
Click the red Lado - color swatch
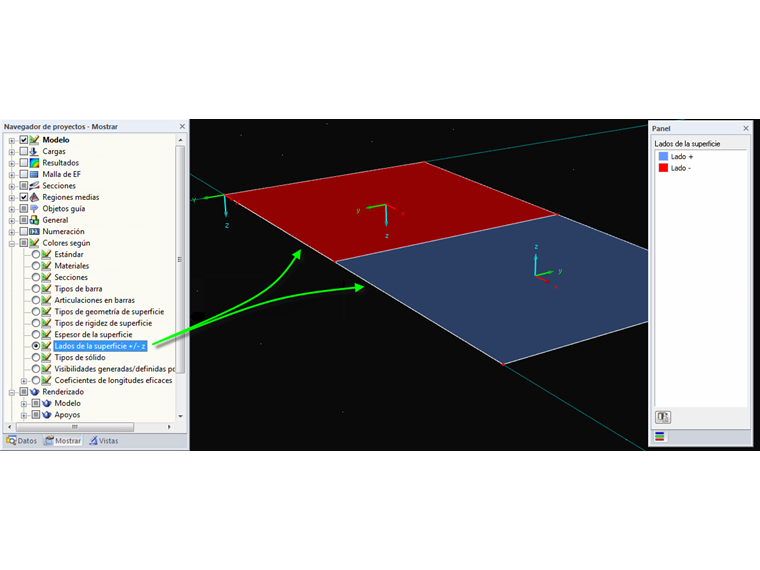663,168
